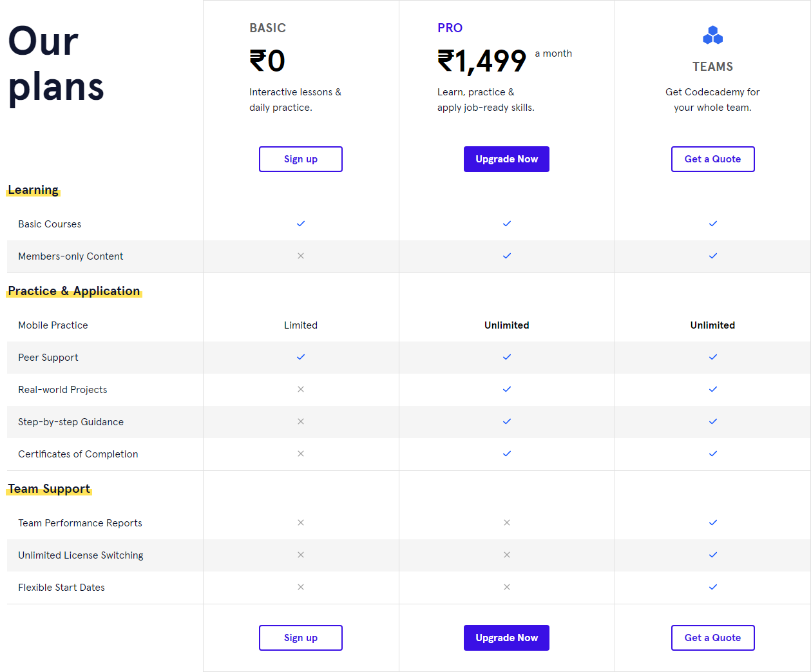Click the Unlimited License Switching cross in Pro column
Image resolution: width=811 pixels, height=672 pixels.
pyautogui.click(x=507, y=555)
